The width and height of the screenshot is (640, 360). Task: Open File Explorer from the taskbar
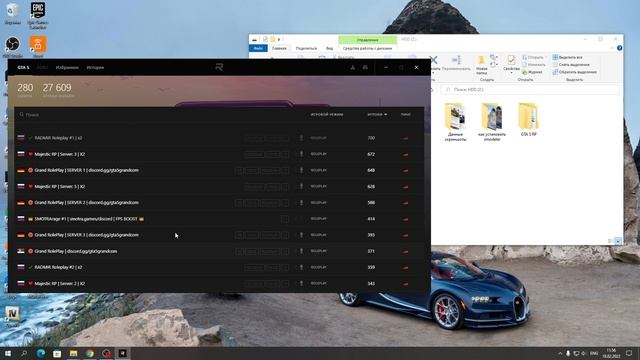pos(73,353)
